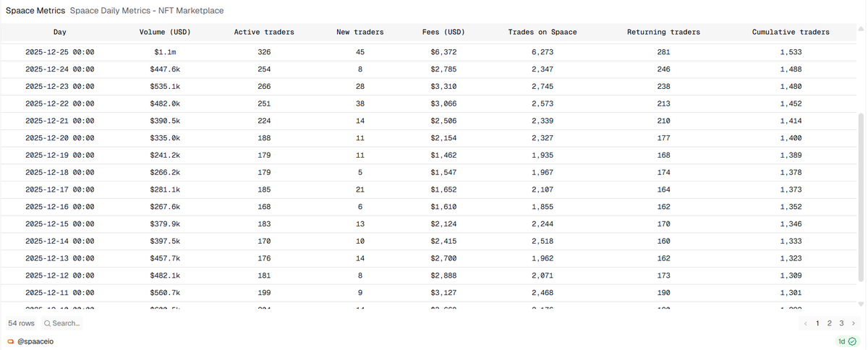This screenshot has height=350, width=868.
Task: Click the 54 rows count label
Action: (x=22, y=323)
